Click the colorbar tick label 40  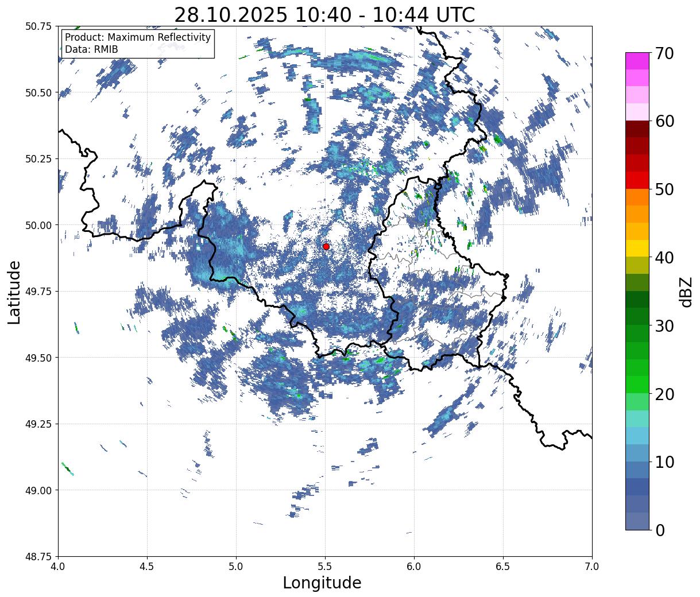[664, 257]
